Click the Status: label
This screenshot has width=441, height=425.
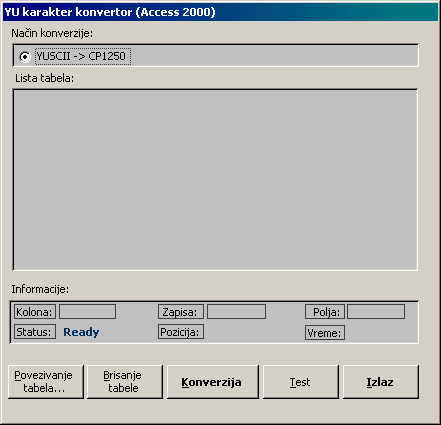[x=35, y=332]
